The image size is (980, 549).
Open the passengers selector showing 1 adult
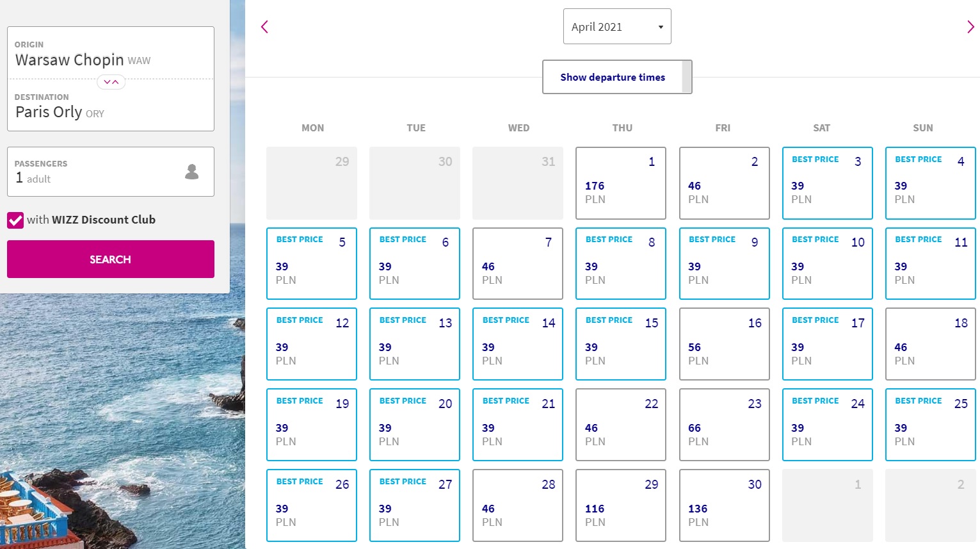tap(111, 172)
